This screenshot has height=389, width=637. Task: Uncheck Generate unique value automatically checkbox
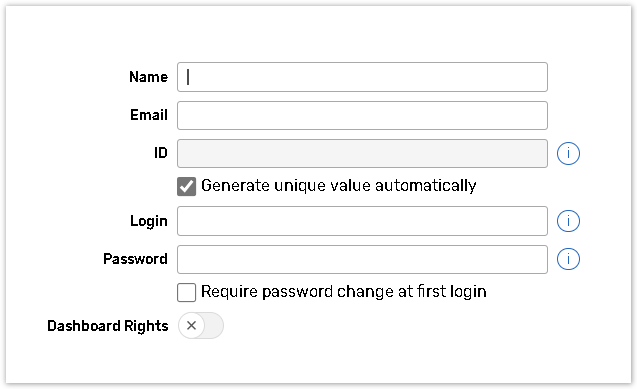point(186,186)
